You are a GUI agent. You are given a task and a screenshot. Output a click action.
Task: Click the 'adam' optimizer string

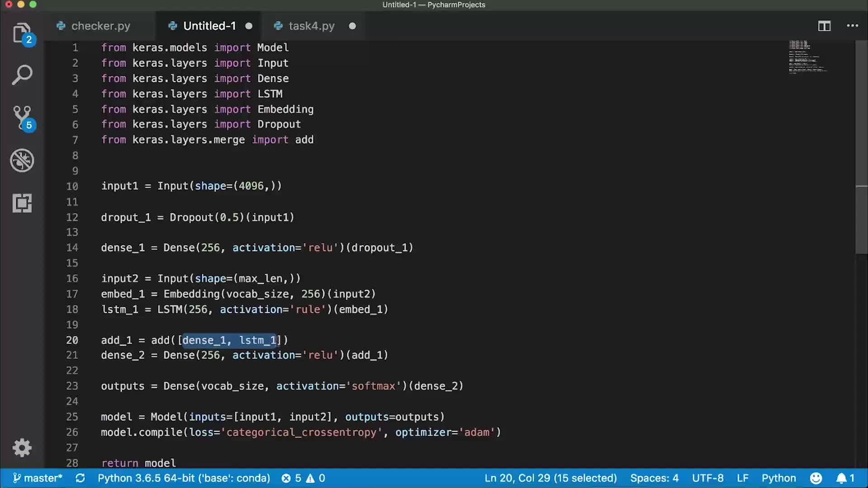[476, 432]
